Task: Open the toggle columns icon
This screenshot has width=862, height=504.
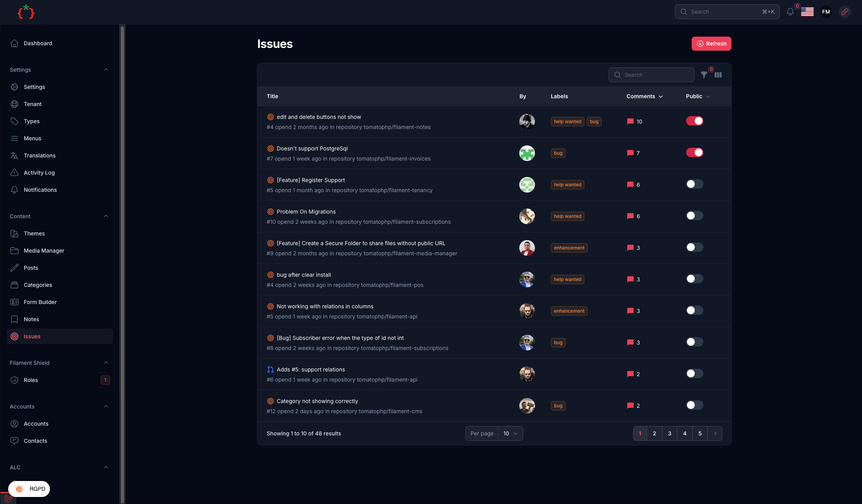Action: tap(718, 75)
